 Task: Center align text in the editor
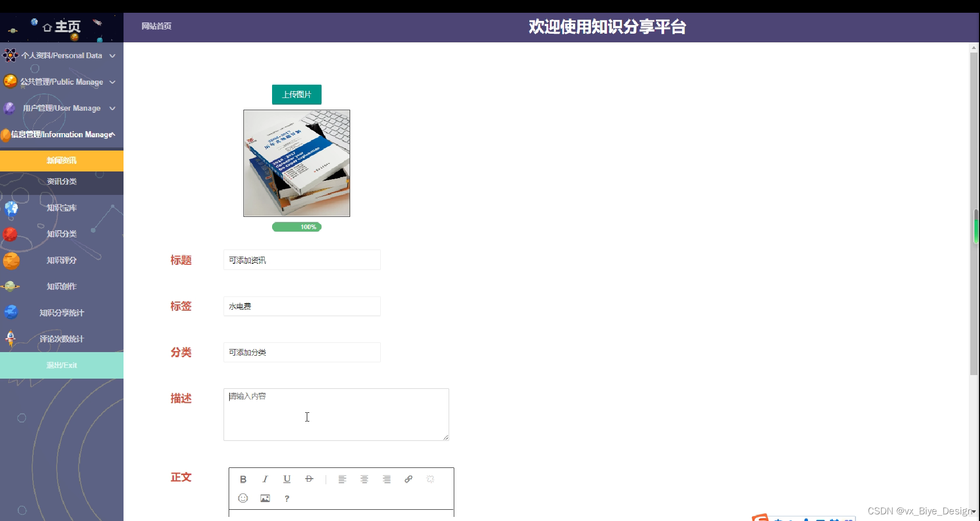[x=364, y=479]
